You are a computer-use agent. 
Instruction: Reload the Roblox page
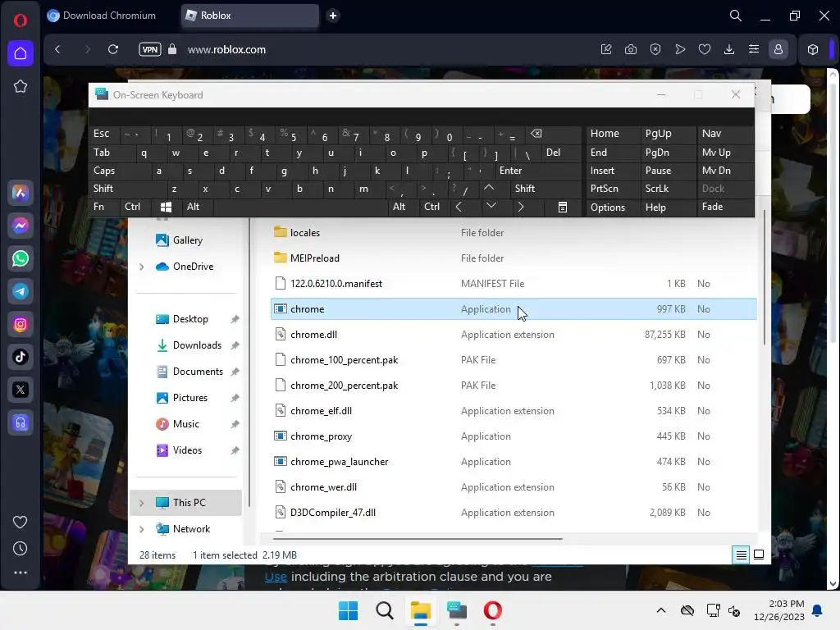pos(113,49)
